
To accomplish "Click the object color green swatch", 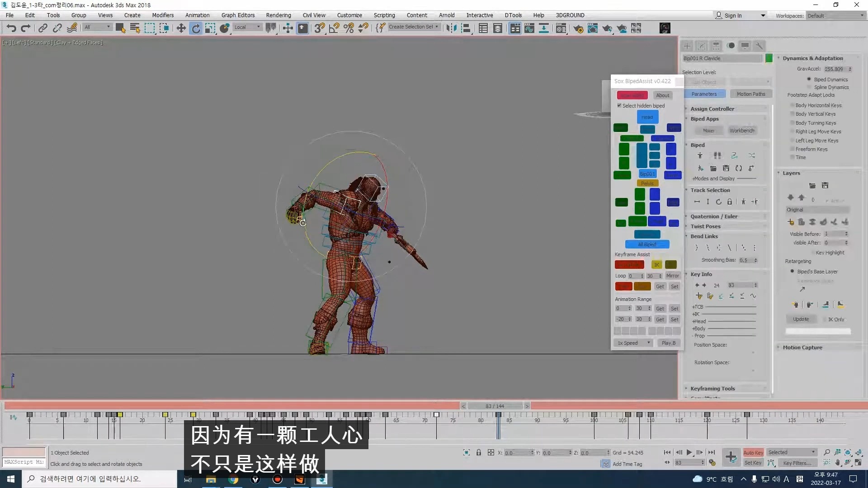I will pyautogui.click(x=769, y=58).
